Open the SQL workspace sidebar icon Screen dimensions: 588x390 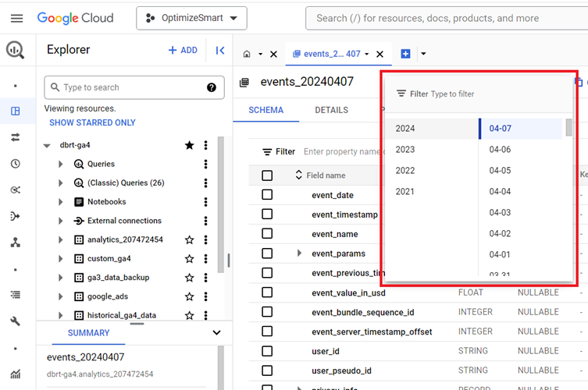16,111
